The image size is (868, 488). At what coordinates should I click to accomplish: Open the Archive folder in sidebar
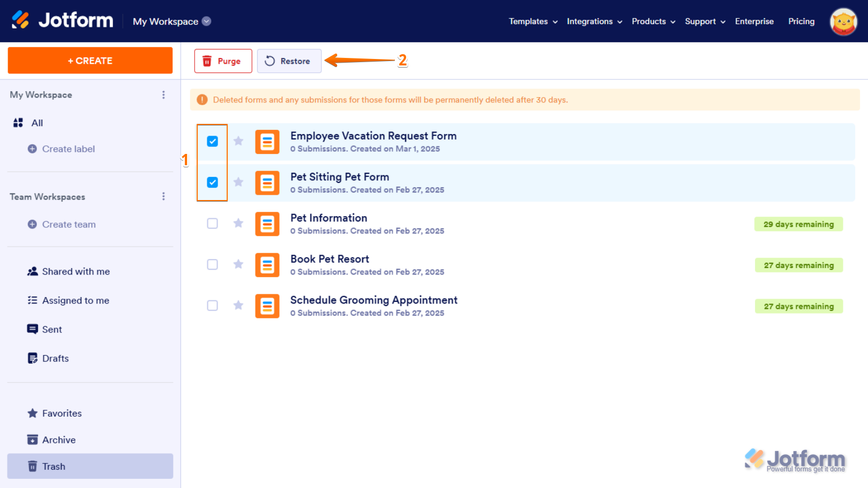coord(59,440)
